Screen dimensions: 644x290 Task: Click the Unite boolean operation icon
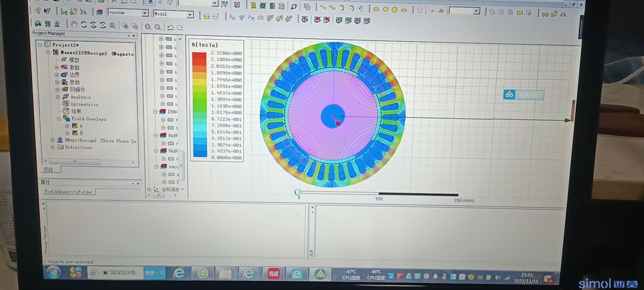tap(492, 12)
